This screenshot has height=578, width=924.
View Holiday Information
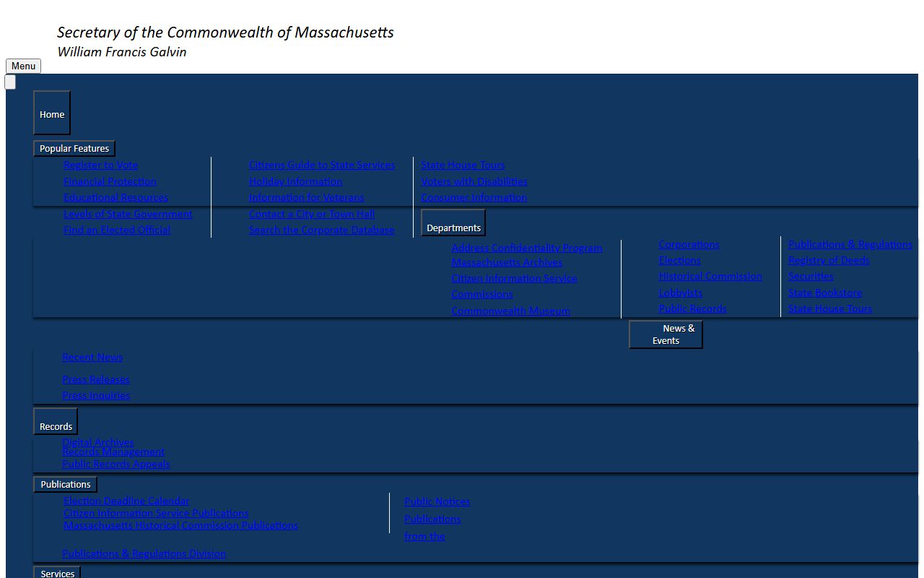pos(295,181)
